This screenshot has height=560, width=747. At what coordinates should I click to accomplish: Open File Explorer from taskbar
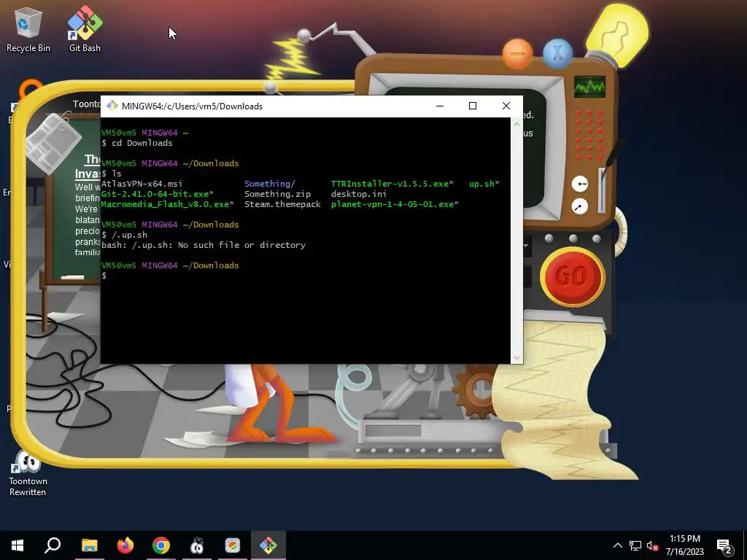tap(89, 545)
